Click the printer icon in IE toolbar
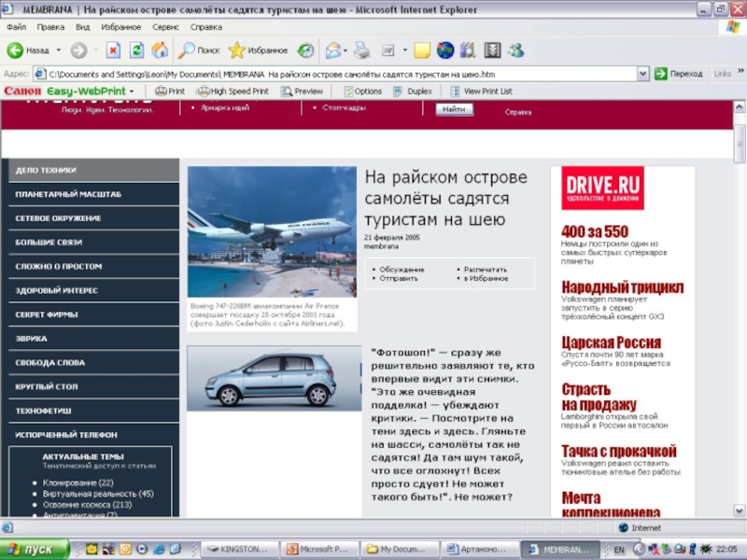The height and width of the screenshot is (560, 747). pyautogui.click(x=362, y=50)
